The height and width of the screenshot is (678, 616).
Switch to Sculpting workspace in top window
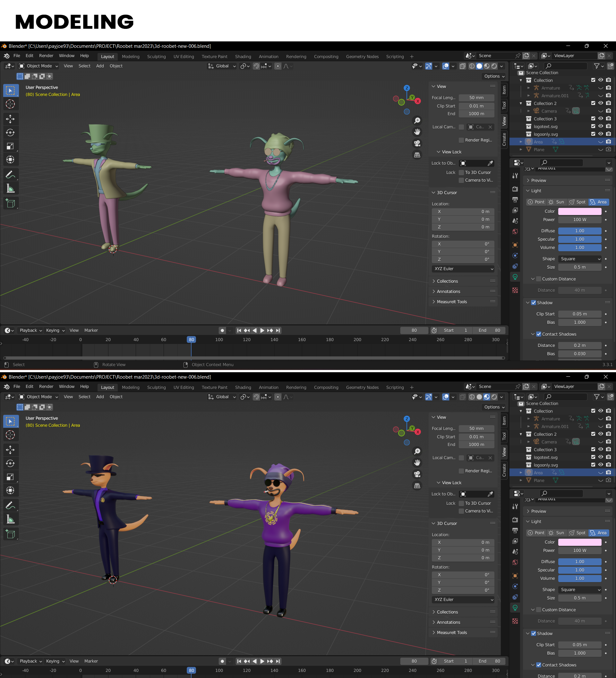pyautogui.click(x=156, y=57)
